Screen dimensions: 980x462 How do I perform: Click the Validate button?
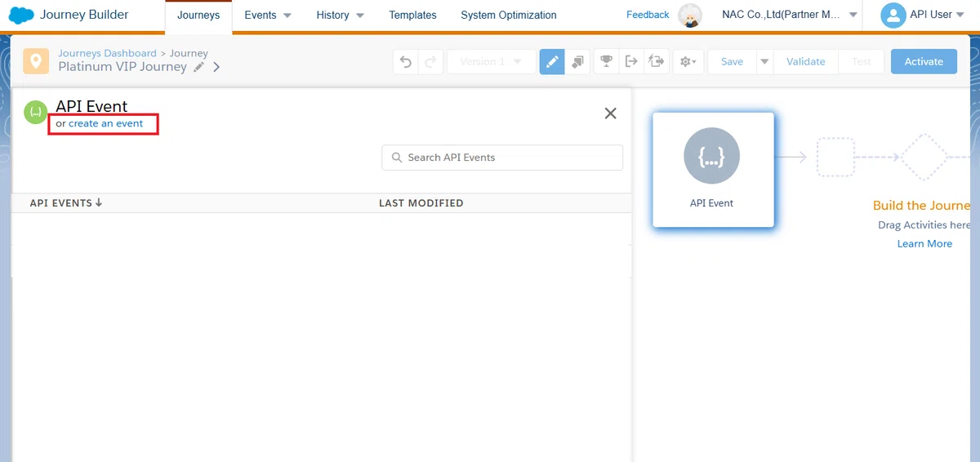806,62
